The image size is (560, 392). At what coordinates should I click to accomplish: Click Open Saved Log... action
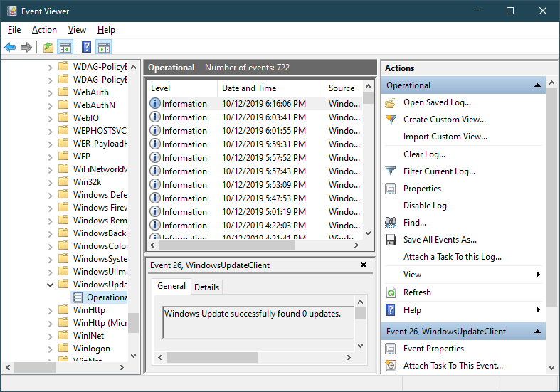(x=437, y=102)
